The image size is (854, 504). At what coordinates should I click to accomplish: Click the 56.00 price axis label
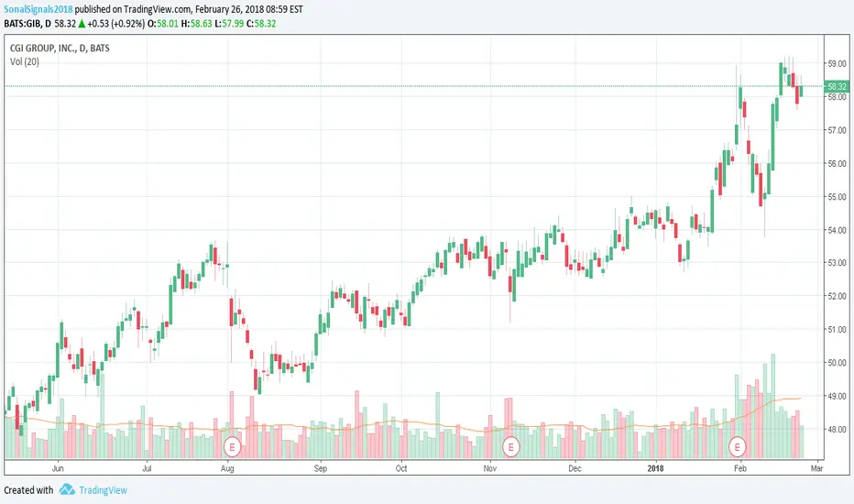838,163
